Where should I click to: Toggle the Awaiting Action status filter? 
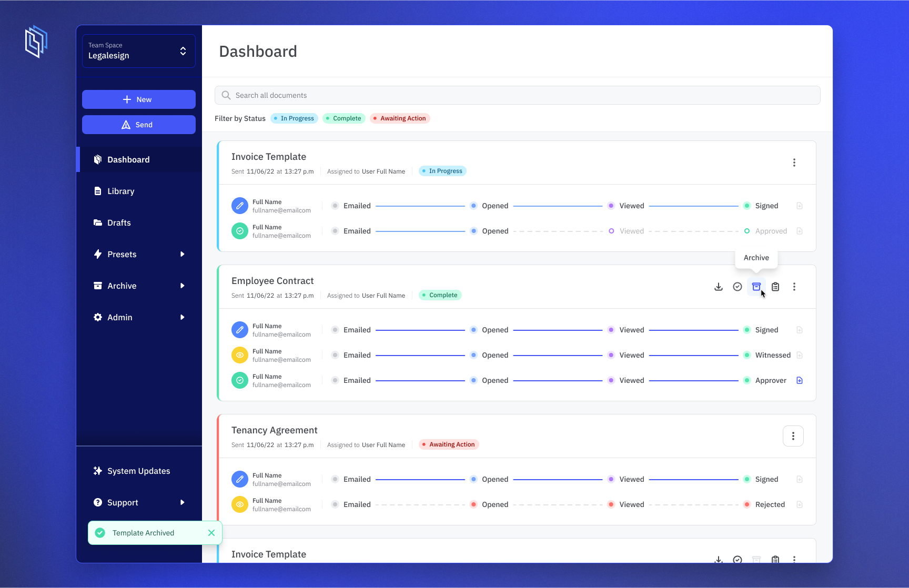[399, 118]
